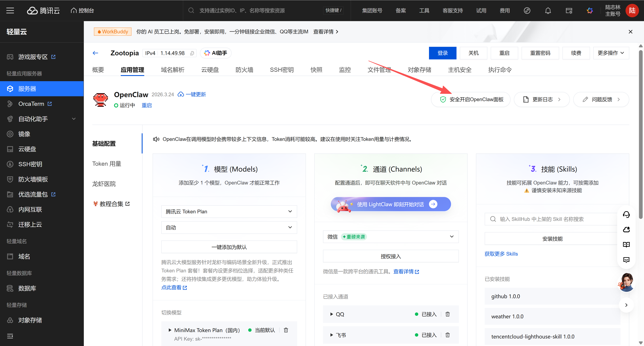The image size is (644, 346).
Task: Click the blue 登录 button
Action: pos(443,53)
